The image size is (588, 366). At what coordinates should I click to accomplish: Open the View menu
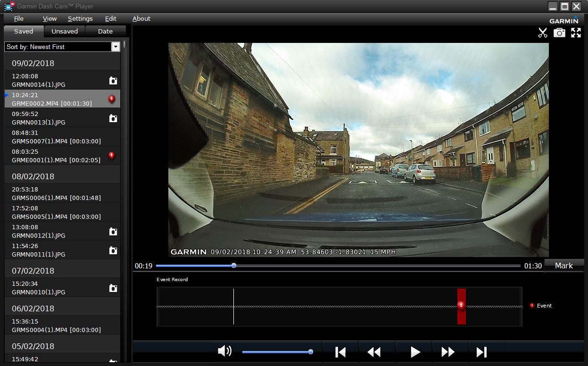click(x=50, y=19)
